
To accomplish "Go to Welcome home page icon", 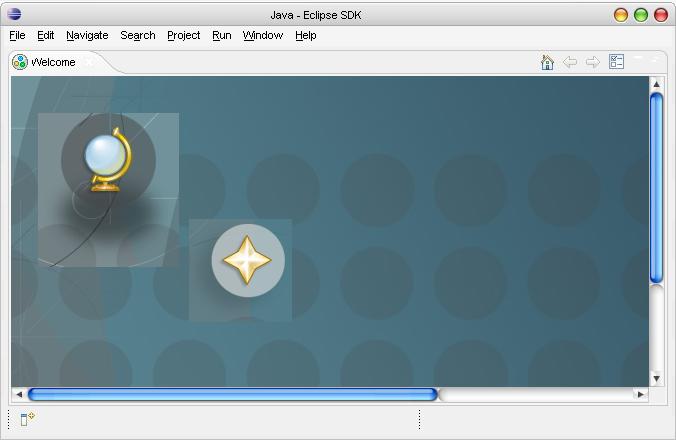I will [x=547, y=62].
